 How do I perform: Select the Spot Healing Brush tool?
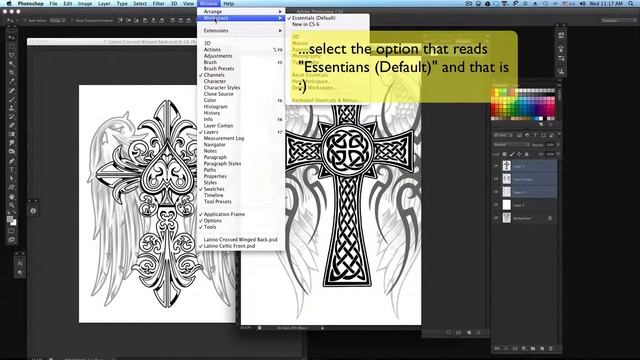pos(12,90)
